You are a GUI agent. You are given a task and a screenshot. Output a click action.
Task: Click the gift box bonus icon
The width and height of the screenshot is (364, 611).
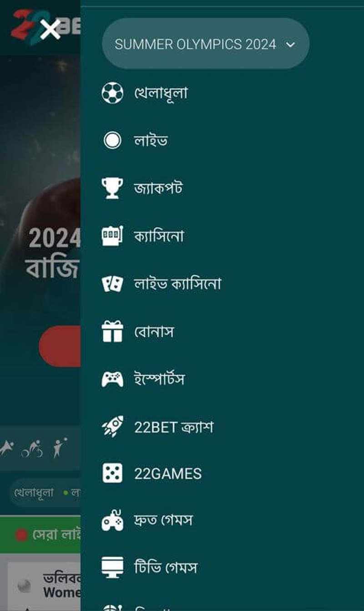coord(112,331)
